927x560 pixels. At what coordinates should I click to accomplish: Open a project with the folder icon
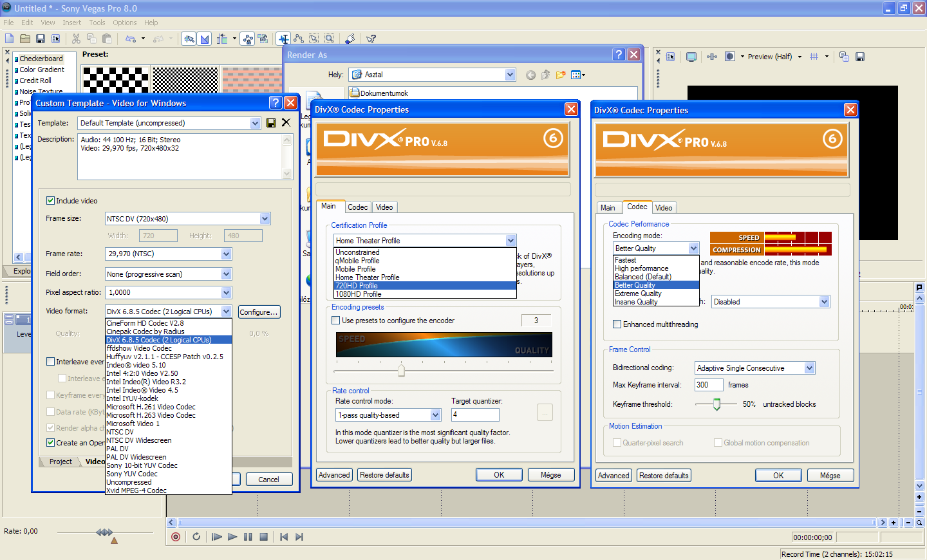coord(25,39)
